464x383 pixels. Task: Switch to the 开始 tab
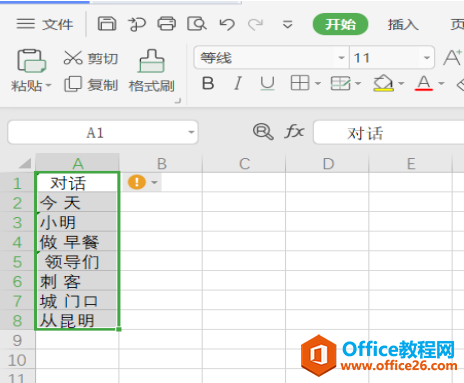(x=340, y=24)
